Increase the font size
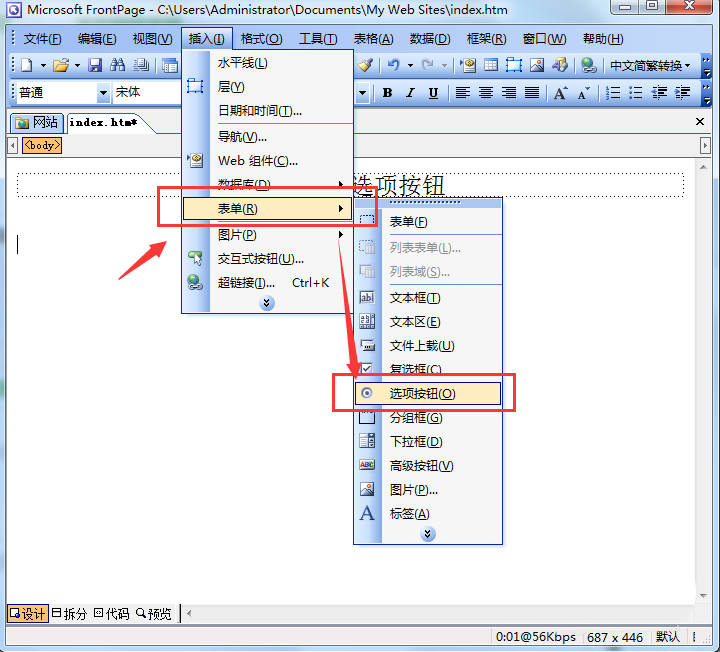The width and height of the screenshot is (720, 652). (x=560, y=93)
